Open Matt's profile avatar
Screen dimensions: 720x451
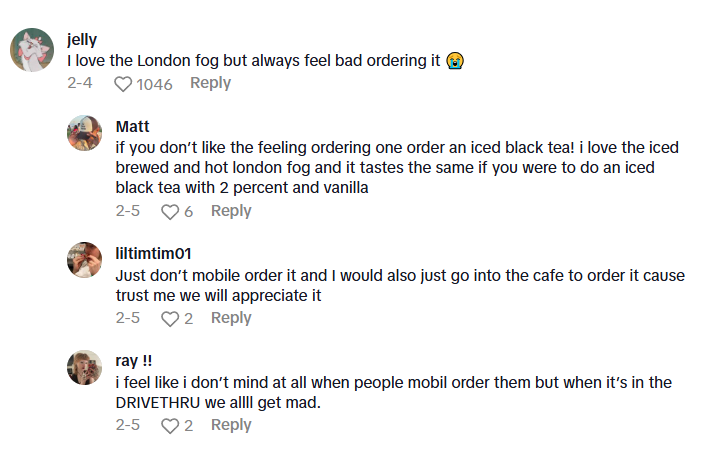point(85,133)
